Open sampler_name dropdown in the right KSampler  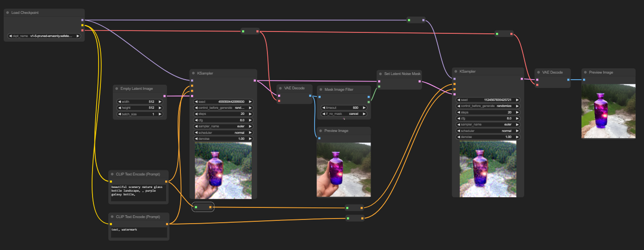click(488, 125)
